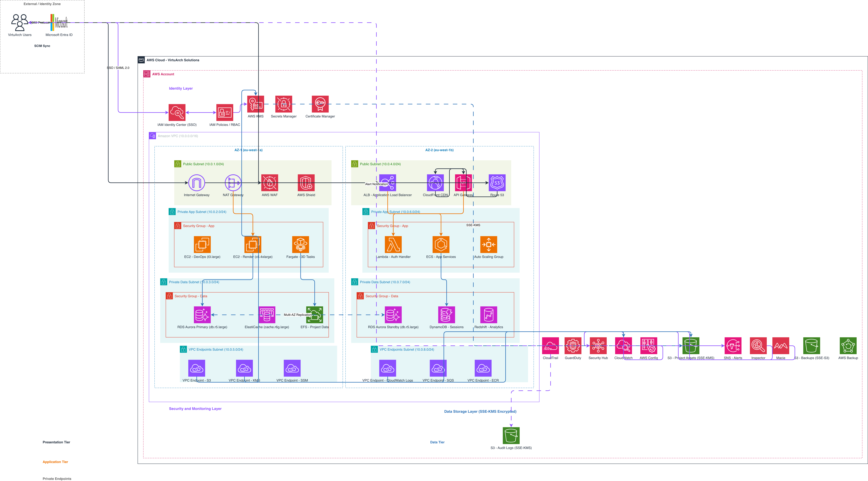
Task: Click the SNS Alerts icon
Action: coord(733,346)
